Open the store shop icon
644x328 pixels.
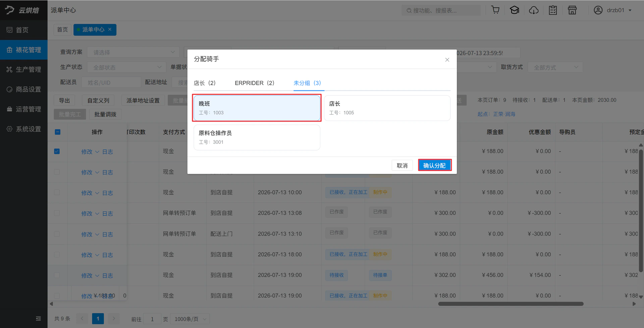click(572, 10)
